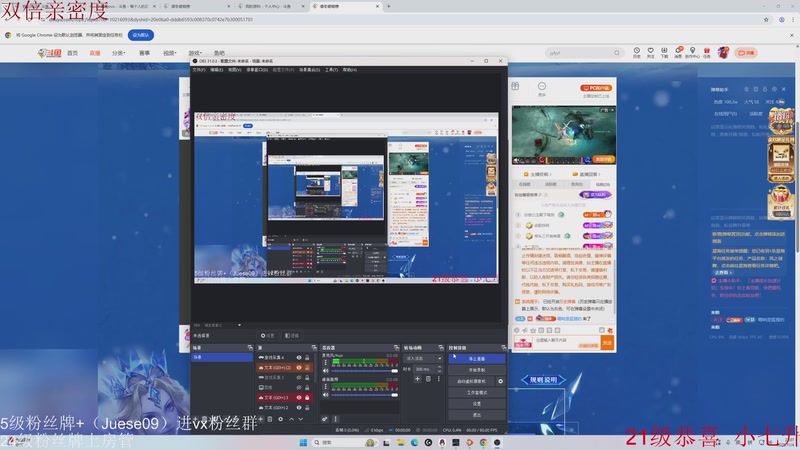This screenshot has height=450, width=800.
Task: Click orange 开播 button on Douyu header
Action: click(745, 53)
